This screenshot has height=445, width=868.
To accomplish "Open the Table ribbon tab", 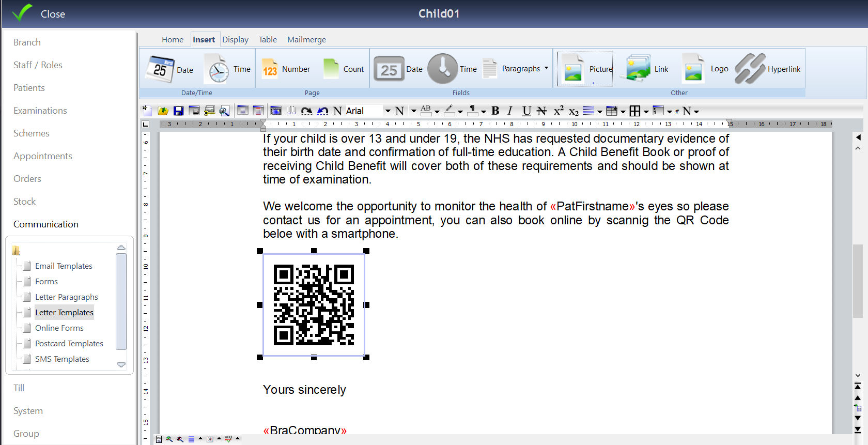I will tap(268, 39).
